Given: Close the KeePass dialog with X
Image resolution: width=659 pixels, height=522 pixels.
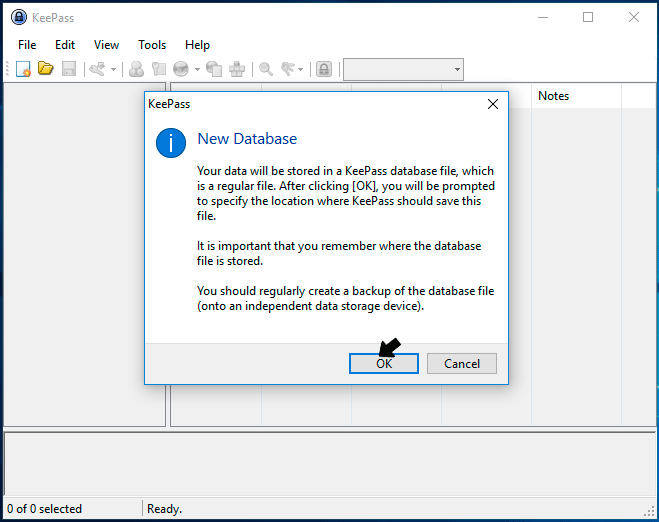Looking at the screenshot, I should (x=493, y=104).
